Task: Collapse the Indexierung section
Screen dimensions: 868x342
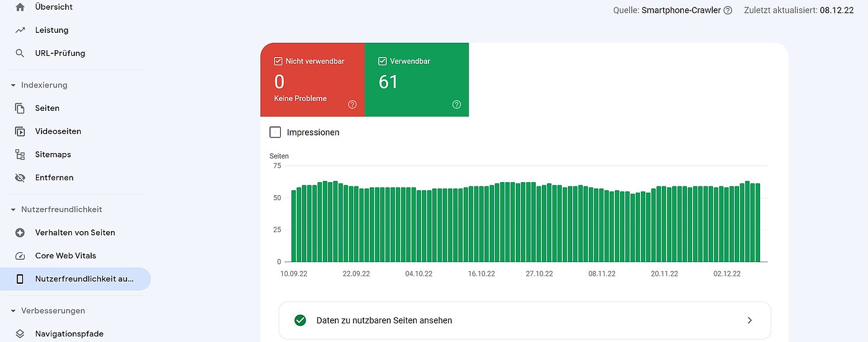Action: (x=13, y=85)
